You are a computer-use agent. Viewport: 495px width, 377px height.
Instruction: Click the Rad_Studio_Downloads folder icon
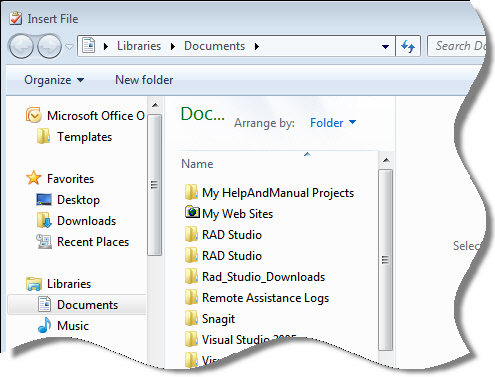pos(191,276)
